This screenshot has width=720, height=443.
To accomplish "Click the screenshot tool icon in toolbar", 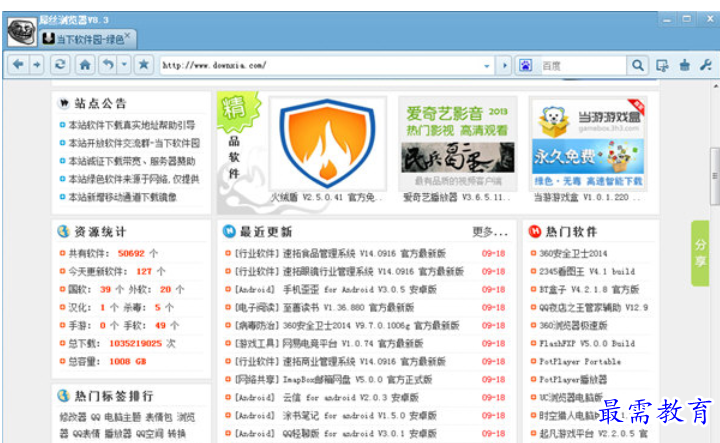I will [662, 66].
